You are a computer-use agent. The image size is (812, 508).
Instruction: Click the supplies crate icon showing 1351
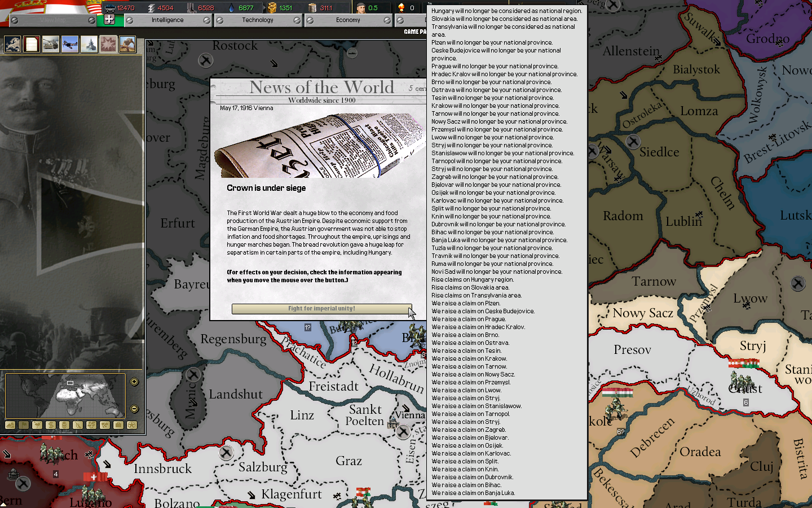272,8
